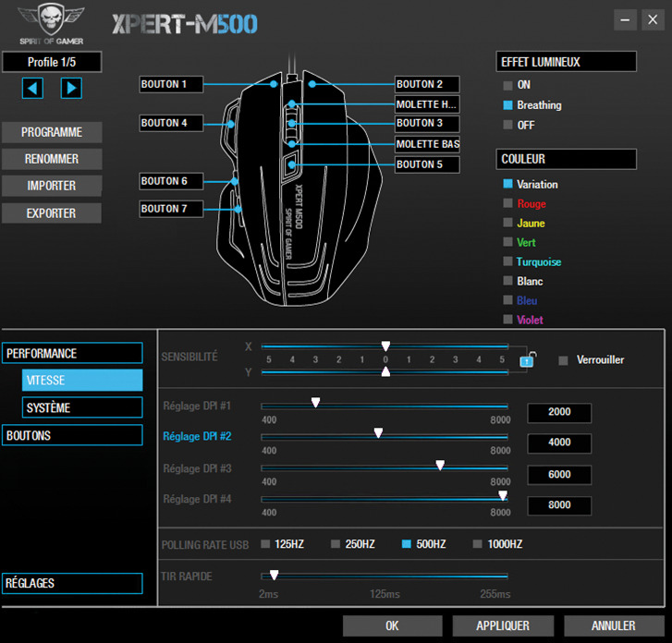Choose Rouge color
The width and height of the screenshot is (672, 643).
[507, 203]
